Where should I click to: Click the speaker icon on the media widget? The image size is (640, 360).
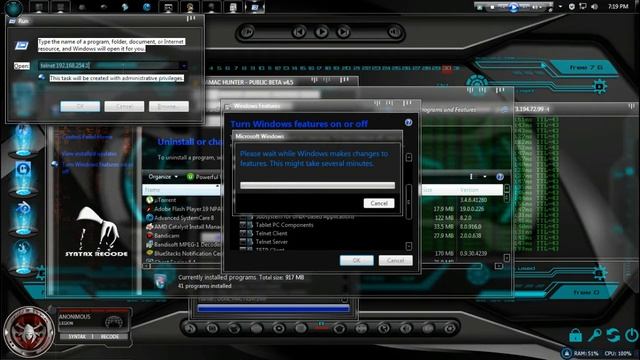point(394,31)
